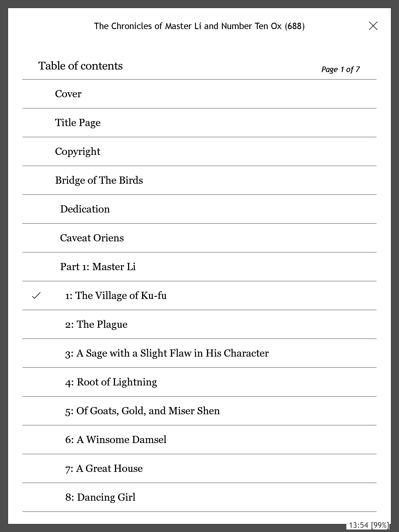Go to the Title Page entry
Image resolution: width=399 pixels, height=532 pixels.
tap(78, 123)
